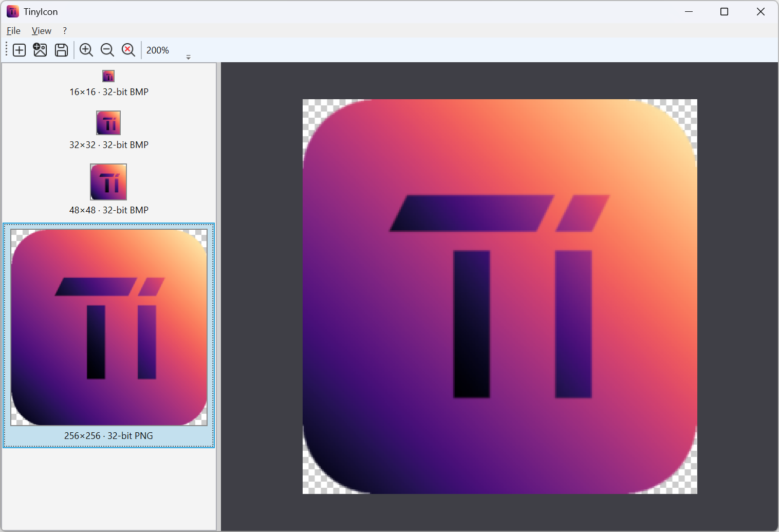Click the TinyIcon app icon in title bar
The height and width of the screenshot is (532, 779).
(13, 11)
